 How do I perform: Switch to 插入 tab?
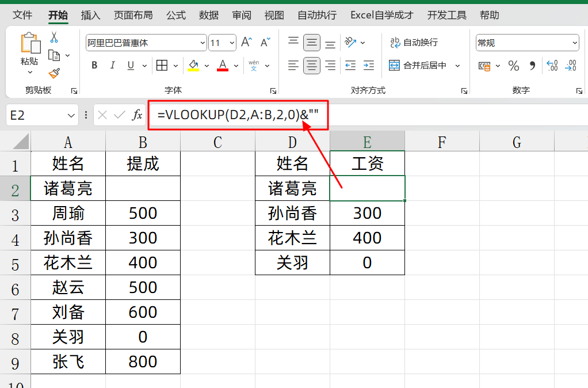91,15
